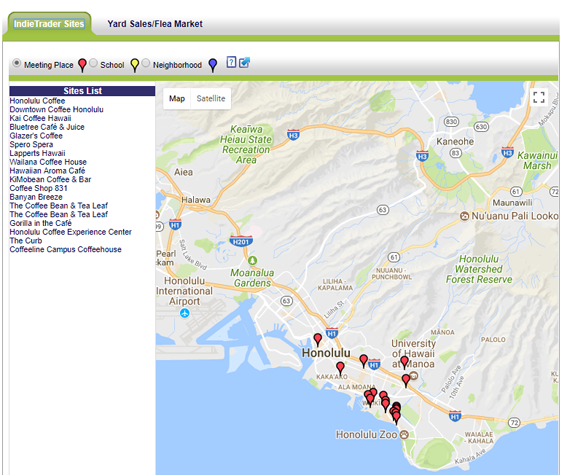Click the Kaneohe map label
Screen dimensions: 567x475
pyautogui.click(x=455, y=141)
